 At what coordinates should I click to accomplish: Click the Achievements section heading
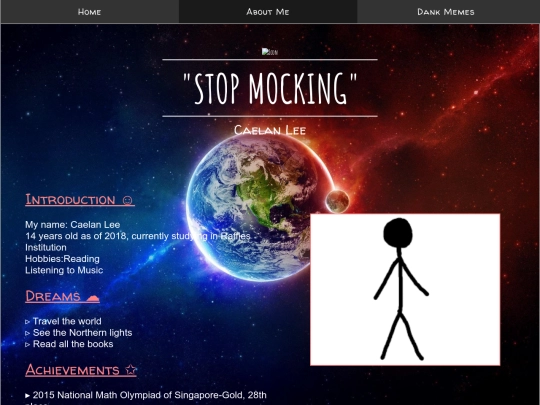point(81,370)
